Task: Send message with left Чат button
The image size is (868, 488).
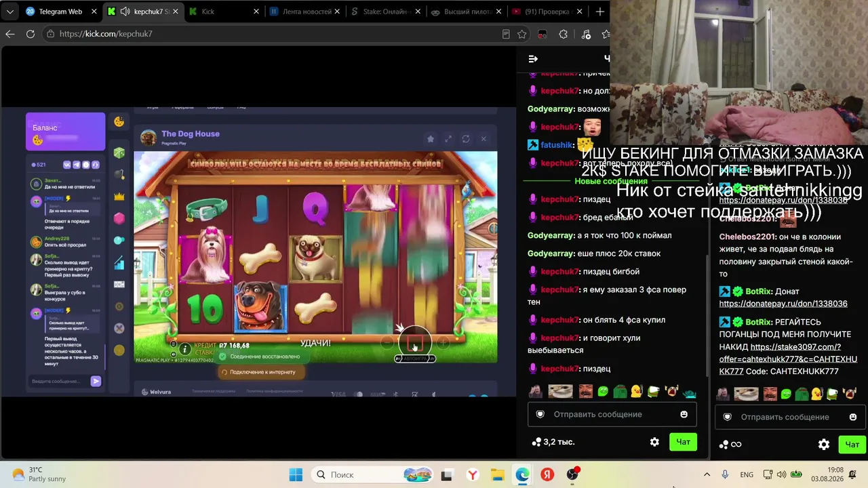Action: [683, 442]
